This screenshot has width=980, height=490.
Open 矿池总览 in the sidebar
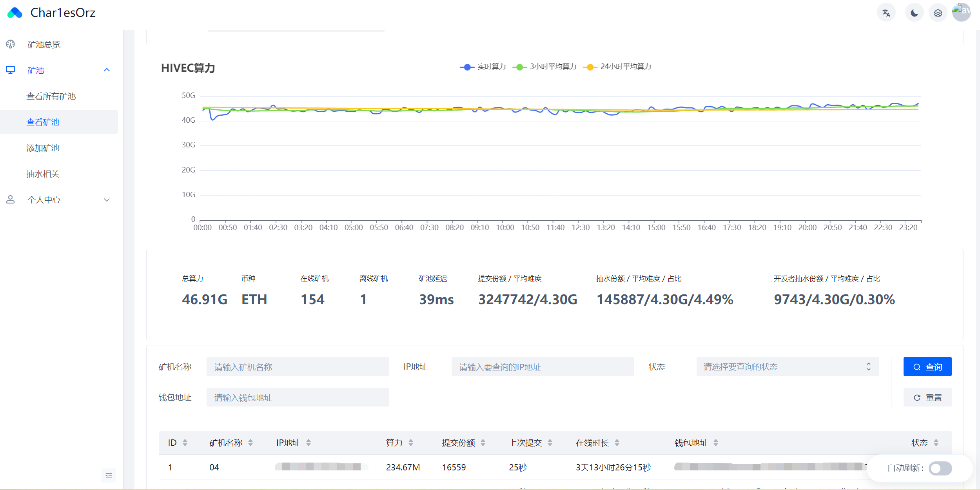(44, 44)
